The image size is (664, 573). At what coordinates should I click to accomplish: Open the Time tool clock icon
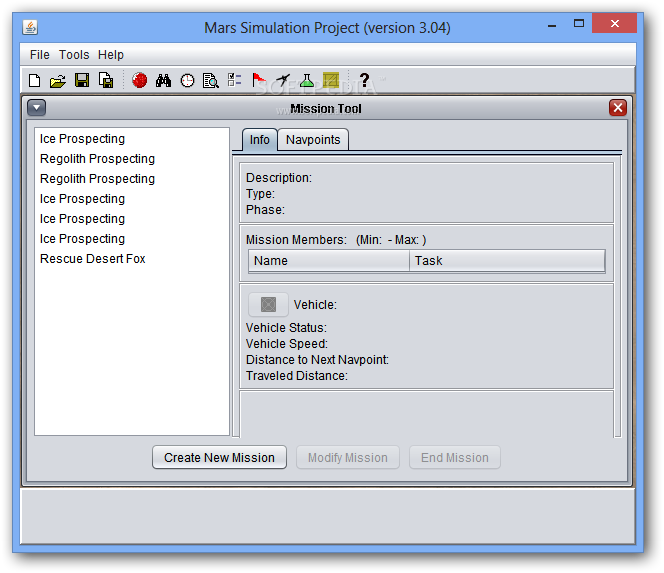coord(187,80)
